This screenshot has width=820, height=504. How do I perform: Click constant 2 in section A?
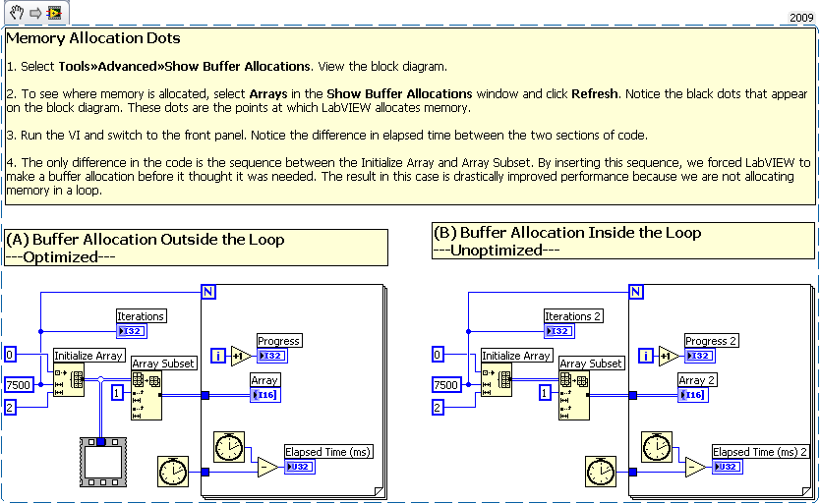click(x=11, y=407)
